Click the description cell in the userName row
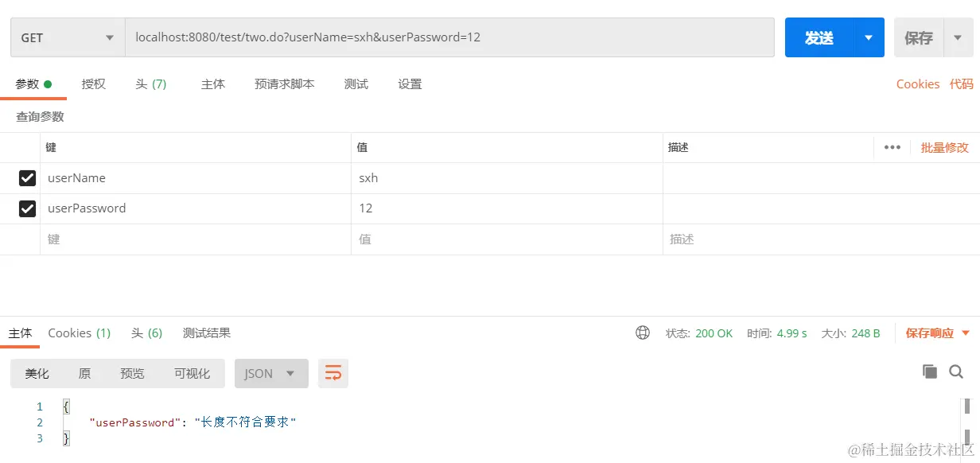 click(821, 178)
